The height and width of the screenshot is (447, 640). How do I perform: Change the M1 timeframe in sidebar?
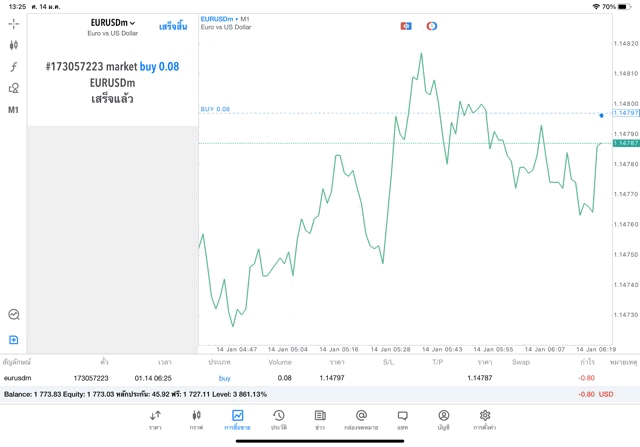(x=13, y=110)
